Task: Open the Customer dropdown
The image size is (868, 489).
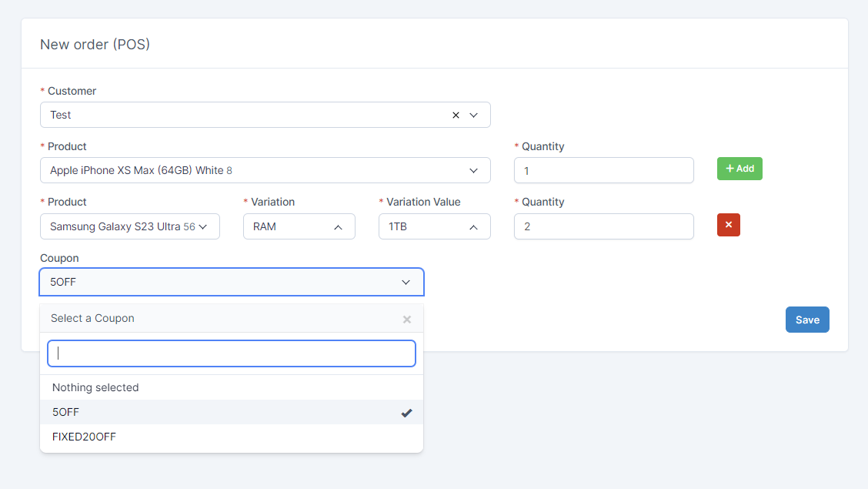Action: (246, 115)
